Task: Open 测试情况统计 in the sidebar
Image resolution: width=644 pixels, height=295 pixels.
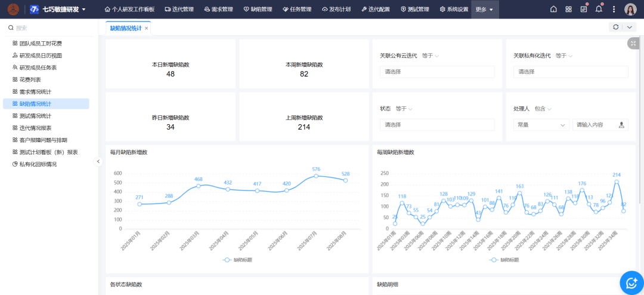Action: pyautogui.click(x=35, y=116)
